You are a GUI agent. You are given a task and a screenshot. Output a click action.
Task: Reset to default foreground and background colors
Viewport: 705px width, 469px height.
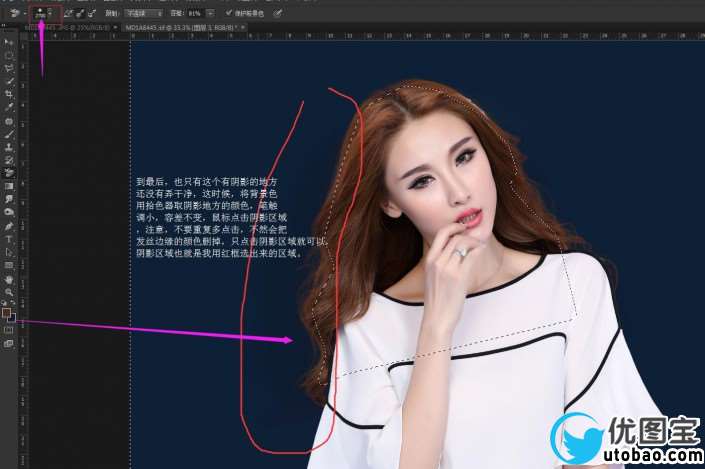4,304
